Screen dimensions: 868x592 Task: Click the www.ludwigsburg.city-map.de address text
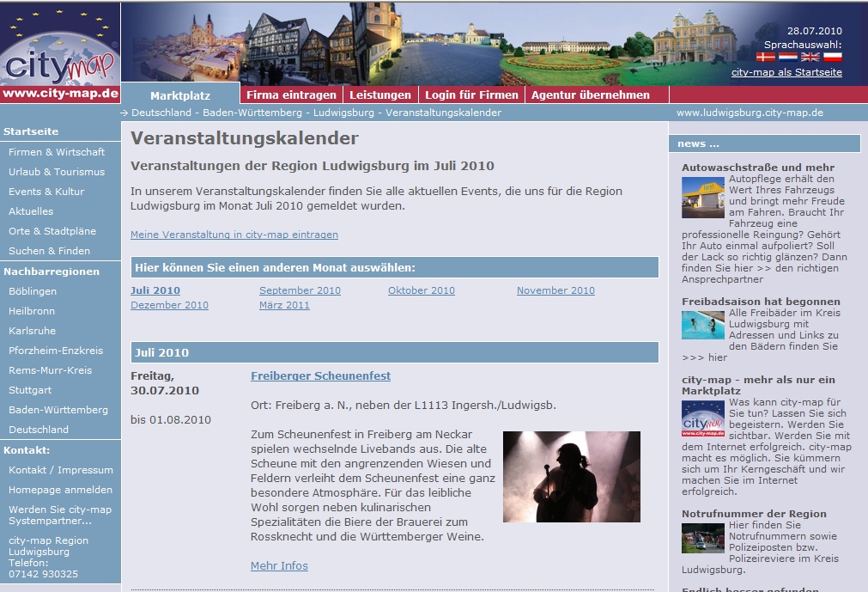pos(750,113)
